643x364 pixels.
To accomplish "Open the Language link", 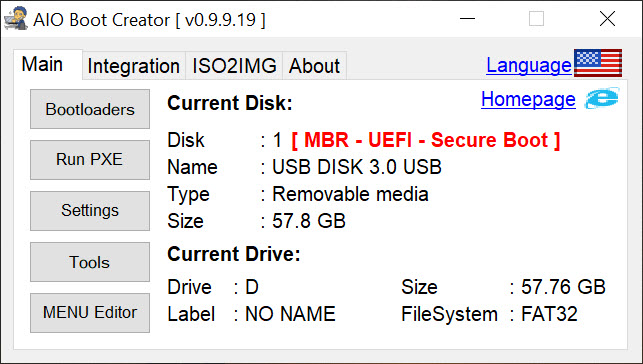I will pyautogui.click(x=529, y=65).
